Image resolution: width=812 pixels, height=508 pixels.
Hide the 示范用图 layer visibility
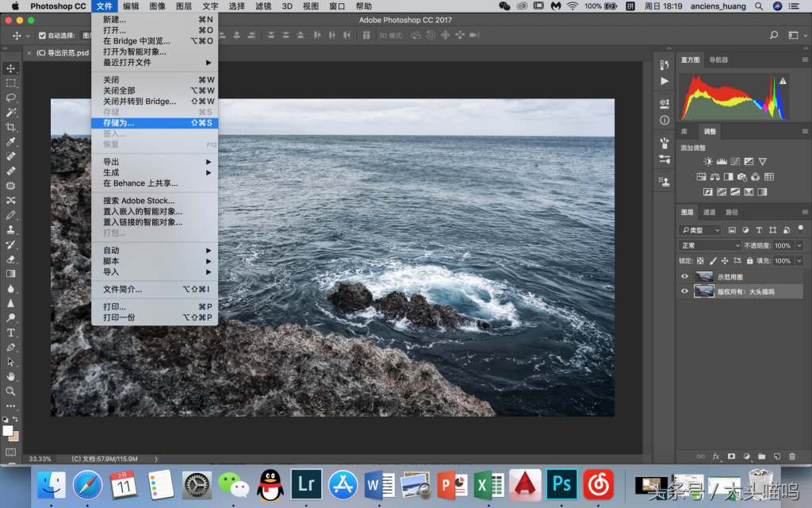pyautogui.click(x=684, y=276)
